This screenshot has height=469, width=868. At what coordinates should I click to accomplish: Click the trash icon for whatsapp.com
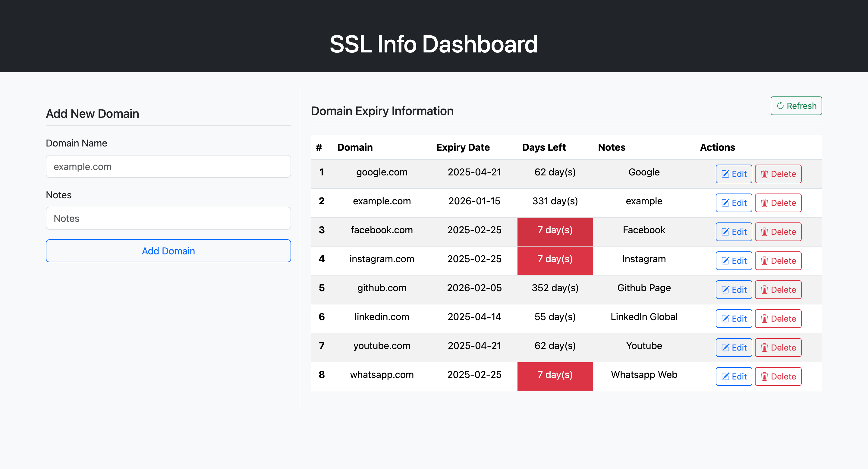point(764,377)
